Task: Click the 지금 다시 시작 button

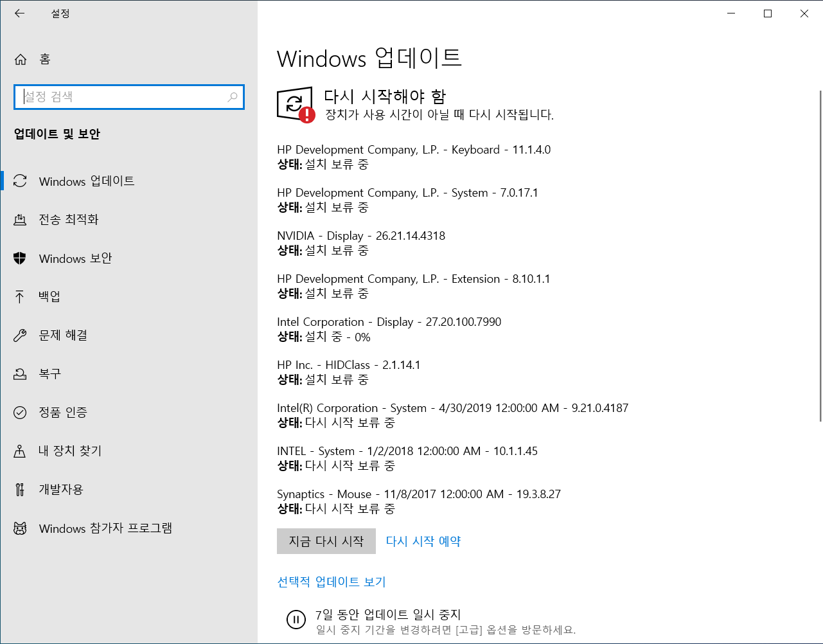Action: [326, 541]
